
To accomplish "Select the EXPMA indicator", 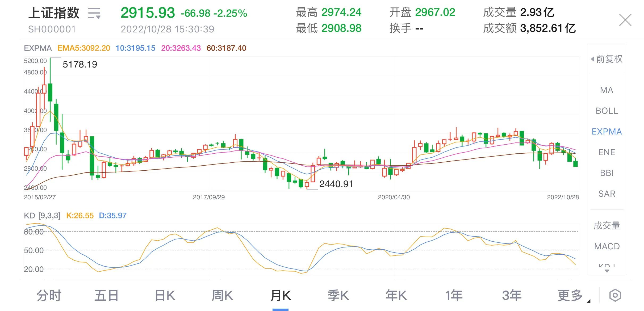I will point(607,132).
